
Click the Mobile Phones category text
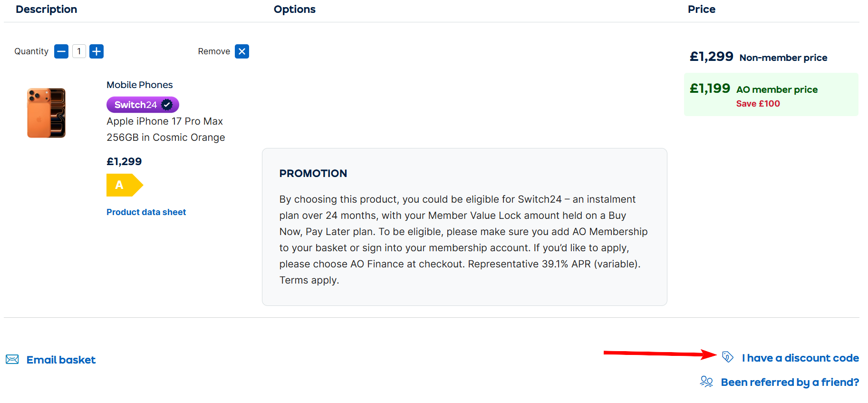point(139,85)
